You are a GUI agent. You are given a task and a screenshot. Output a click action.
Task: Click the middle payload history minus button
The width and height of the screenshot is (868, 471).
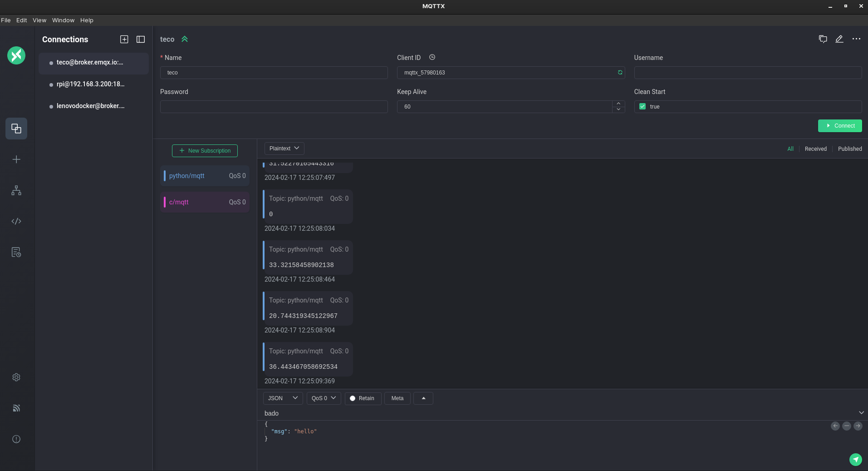(847, 426)
